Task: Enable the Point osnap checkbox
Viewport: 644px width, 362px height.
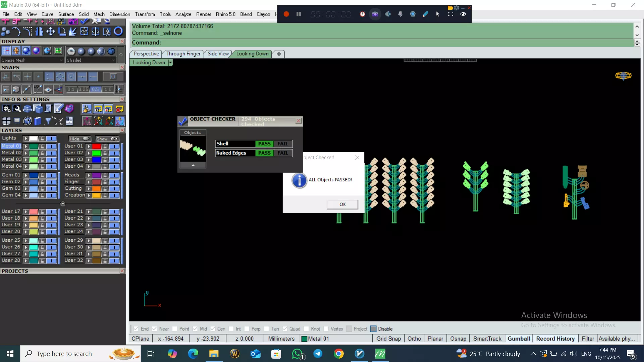Action: [x=174, y=329]
